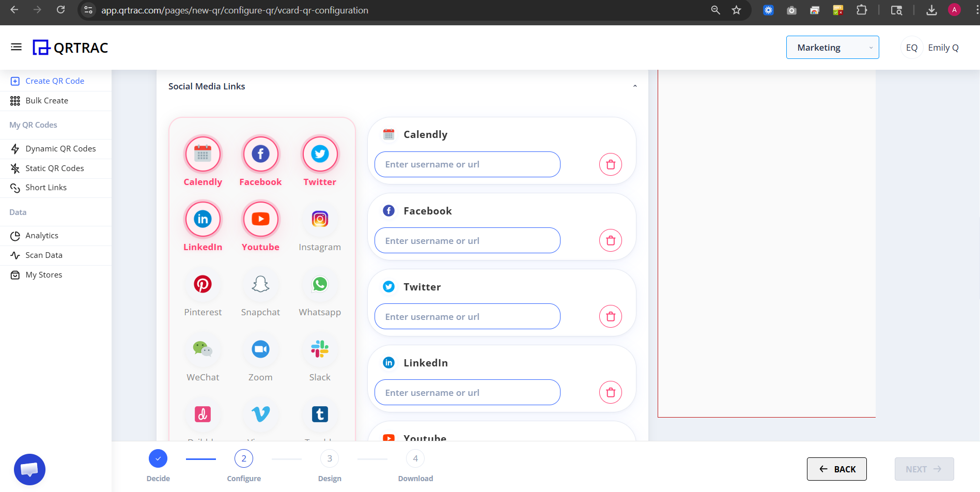Image resolution: width=980 pixels, height=492 pixels.
Task: Select the Vimeo social media icon
Action: (260, 414)
